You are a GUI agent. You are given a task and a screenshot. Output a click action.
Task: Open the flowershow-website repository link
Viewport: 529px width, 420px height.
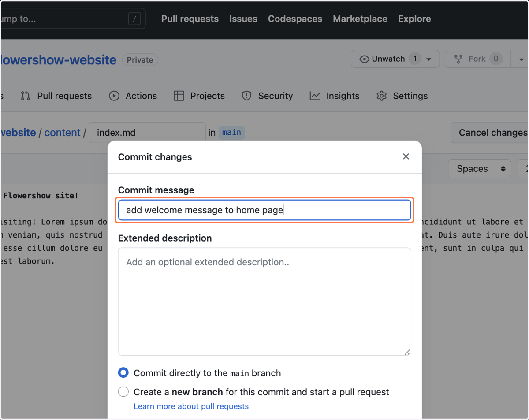(x=58, y=59)
